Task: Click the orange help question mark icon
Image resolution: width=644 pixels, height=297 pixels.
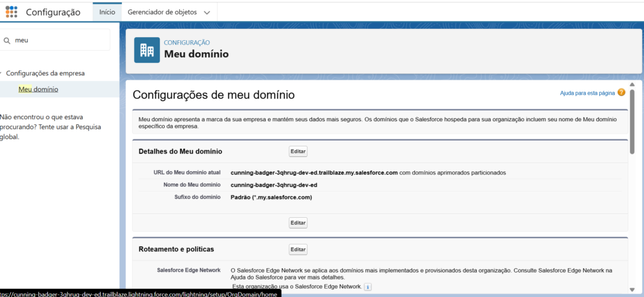Action: pyautogui.click(x=621, y=93)
